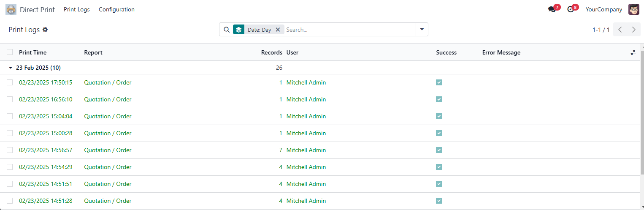Select the row printed at 16:56:10
Viewport: 644px width, 210px height.
point(10,99)
